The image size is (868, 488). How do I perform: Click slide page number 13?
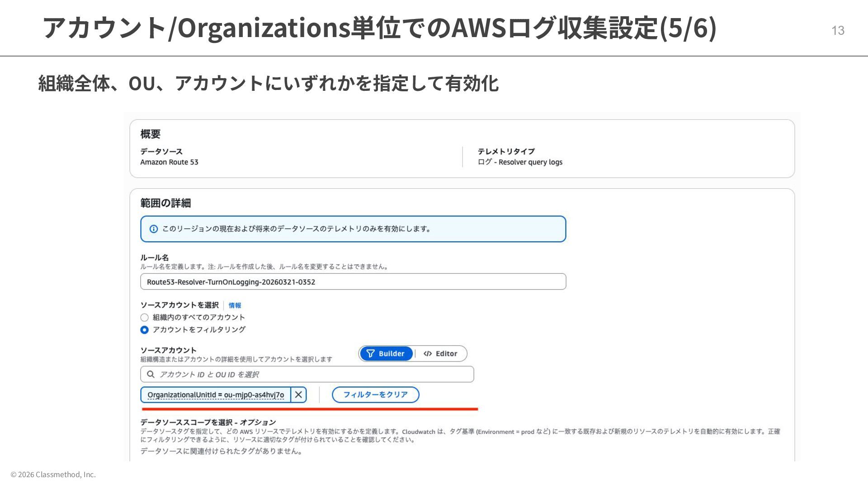838,30
